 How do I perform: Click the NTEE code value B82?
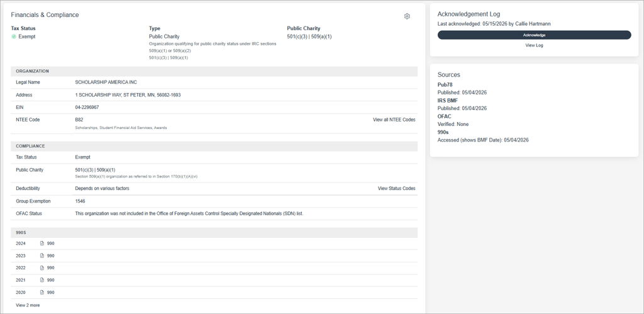[x=79, y=120]
